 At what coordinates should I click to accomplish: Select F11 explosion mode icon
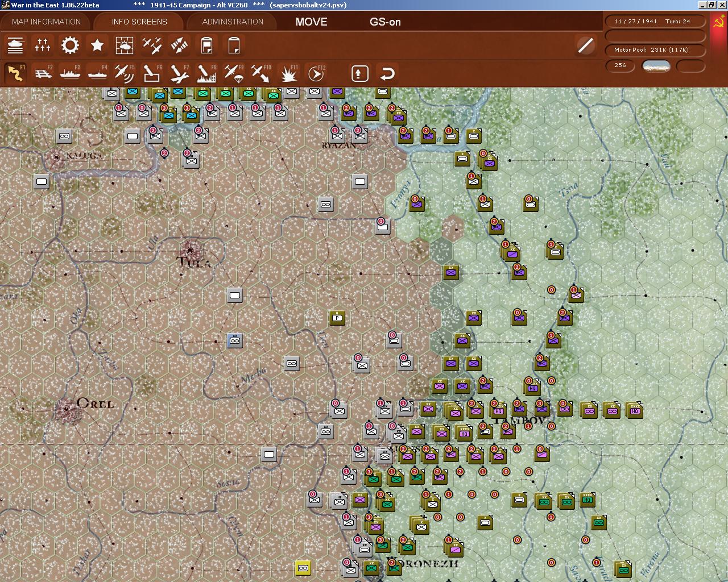point(288,73)
